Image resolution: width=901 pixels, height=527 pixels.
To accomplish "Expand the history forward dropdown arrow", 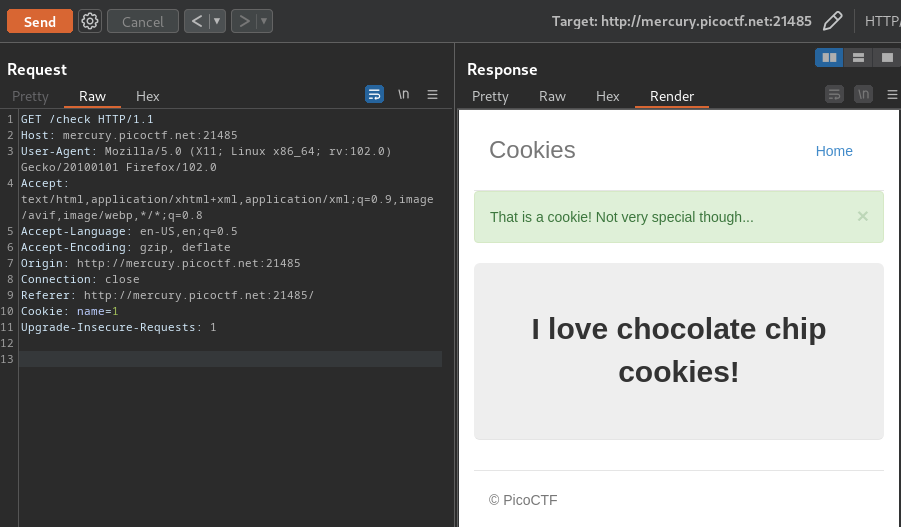I will tap(264, 21).
